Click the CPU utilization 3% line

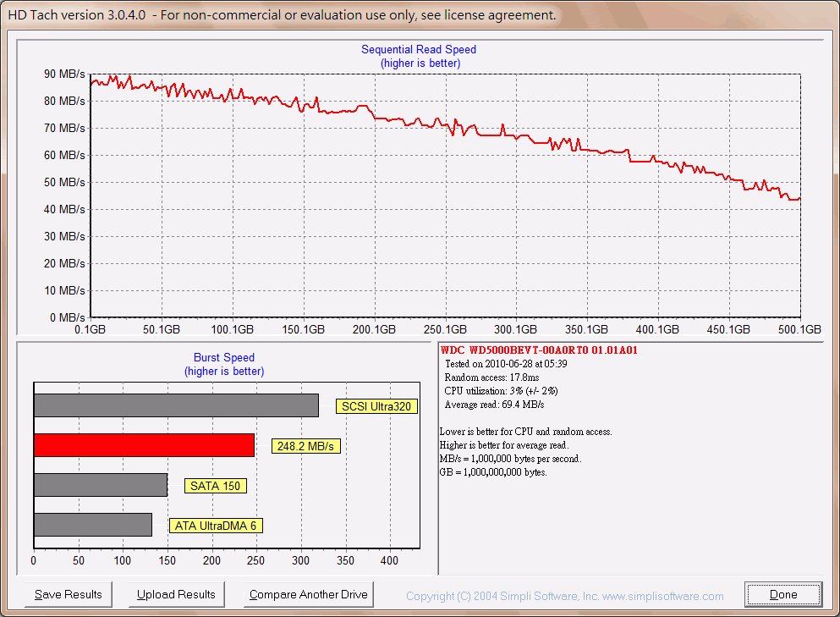pos(501,391)
